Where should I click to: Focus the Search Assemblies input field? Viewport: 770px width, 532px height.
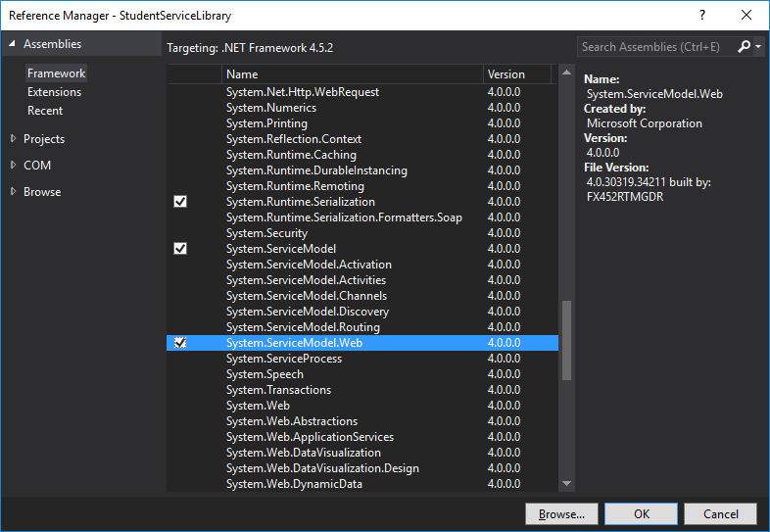point(655,47)
